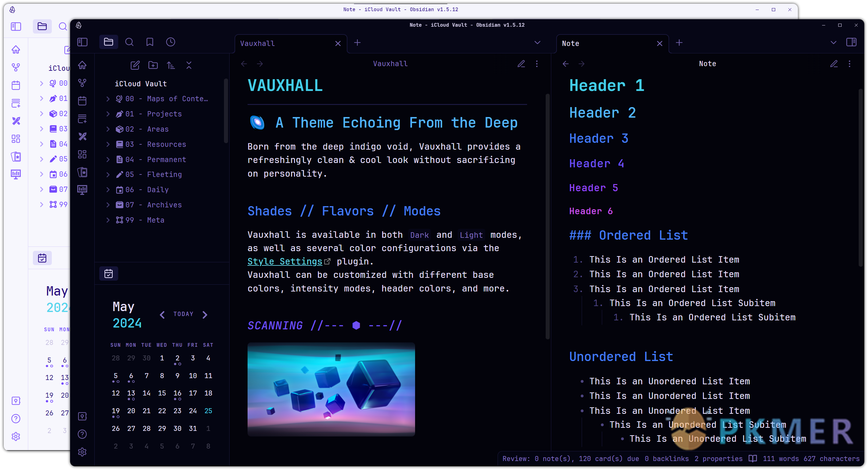Viewport: 868px width, 470px height.
Task: Click the recent files clock icon
Action: 171,42
